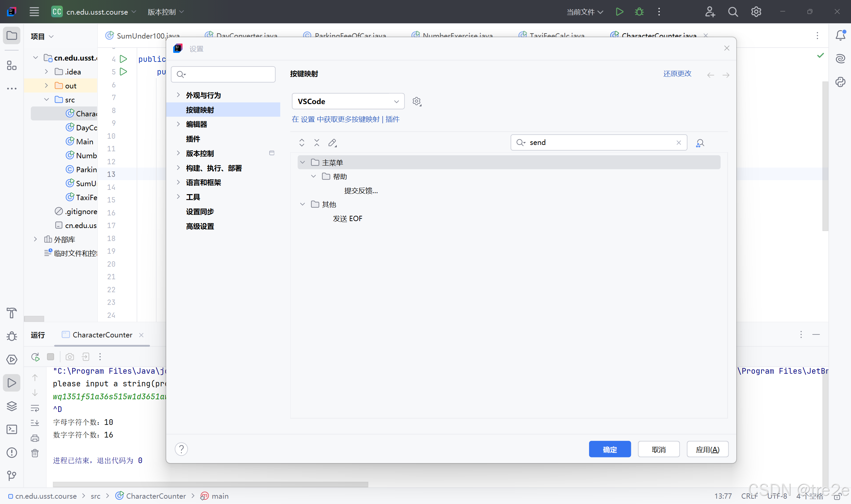Expand all keymap tree nodes
The width and height of the screenshot is (851, 504).
coord(302,143)
